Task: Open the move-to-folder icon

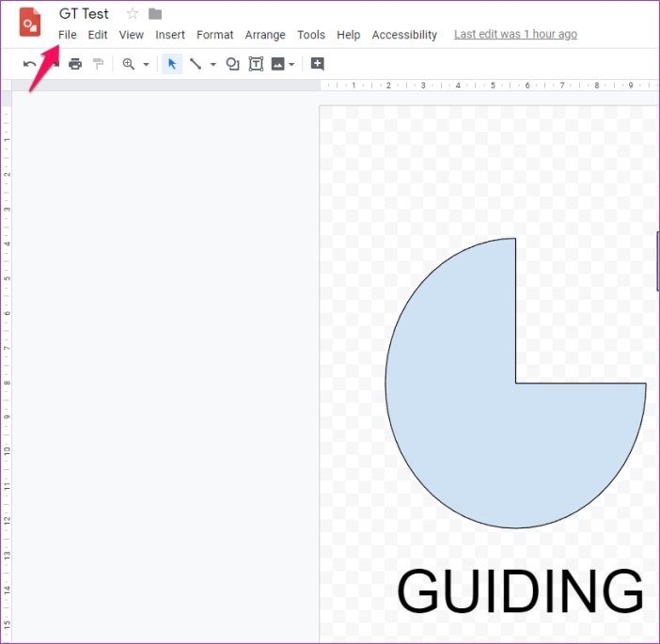Action: (x=155, y=14)
